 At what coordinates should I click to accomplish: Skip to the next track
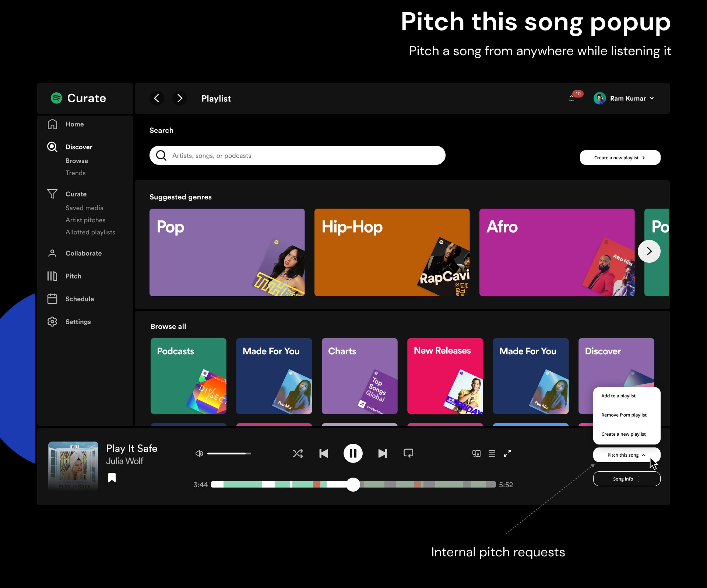coord(383,453)
